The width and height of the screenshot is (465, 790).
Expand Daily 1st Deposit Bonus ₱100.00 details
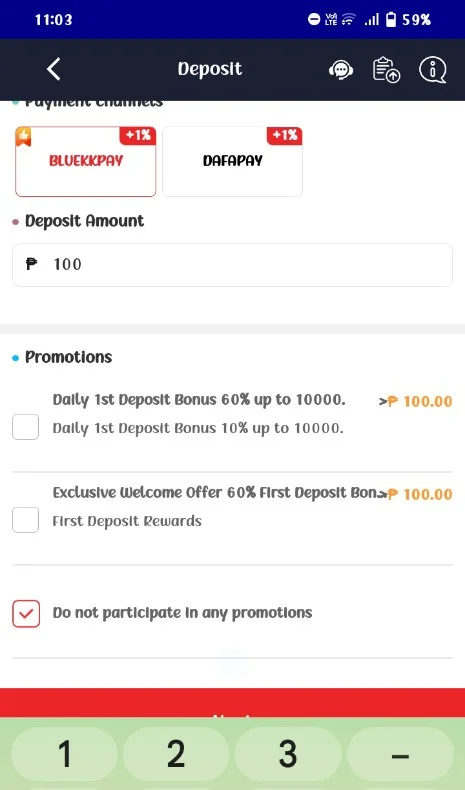click(416, 402)
